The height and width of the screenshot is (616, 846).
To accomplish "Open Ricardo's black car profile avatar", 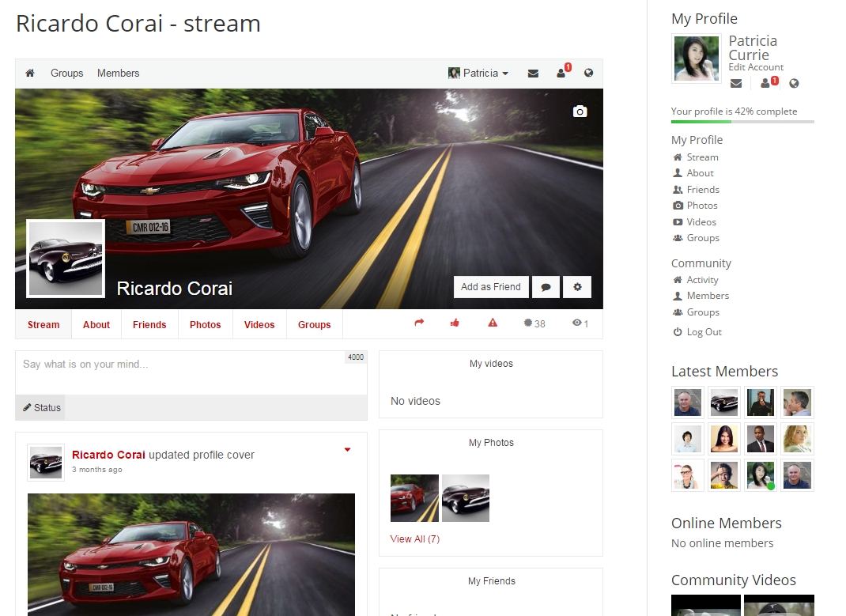I will pyautogui.click(x=66, y=259).
